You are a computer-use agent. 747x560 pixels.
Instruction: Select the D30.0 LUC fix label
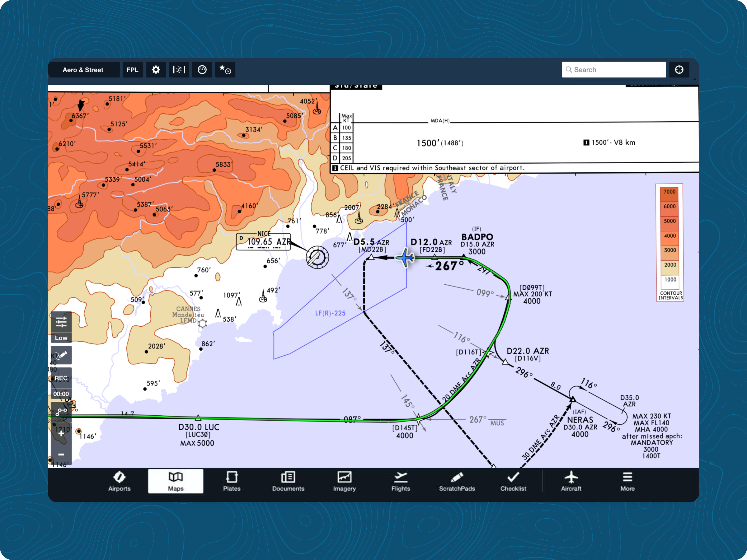pos(199,427)
